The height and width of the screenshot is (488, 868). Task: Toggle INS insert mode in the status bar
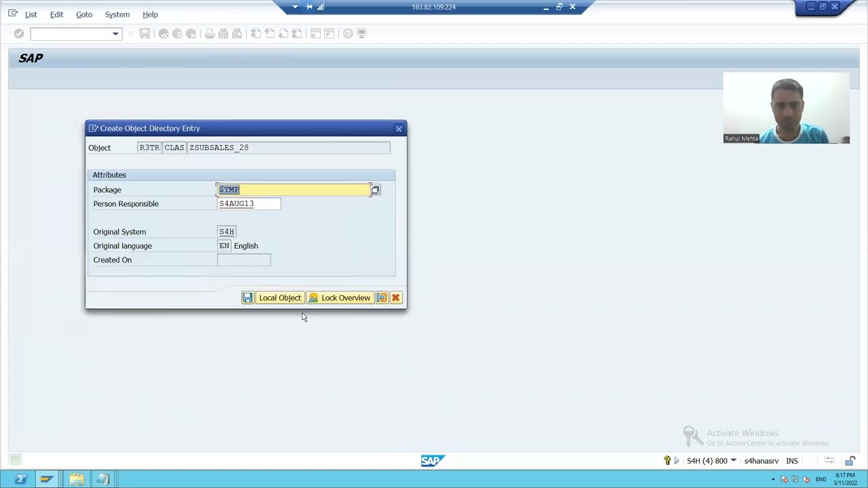point(792,461)
